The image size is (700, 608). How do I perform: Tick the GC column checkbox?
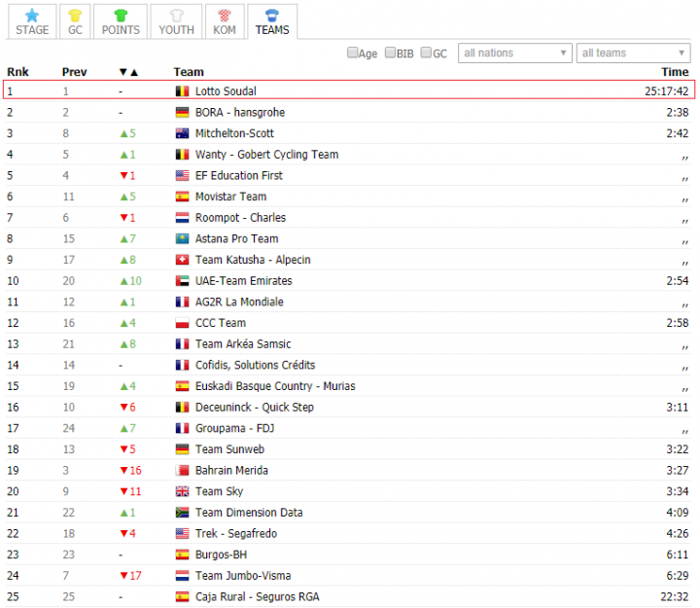click(x=427, y=53)
